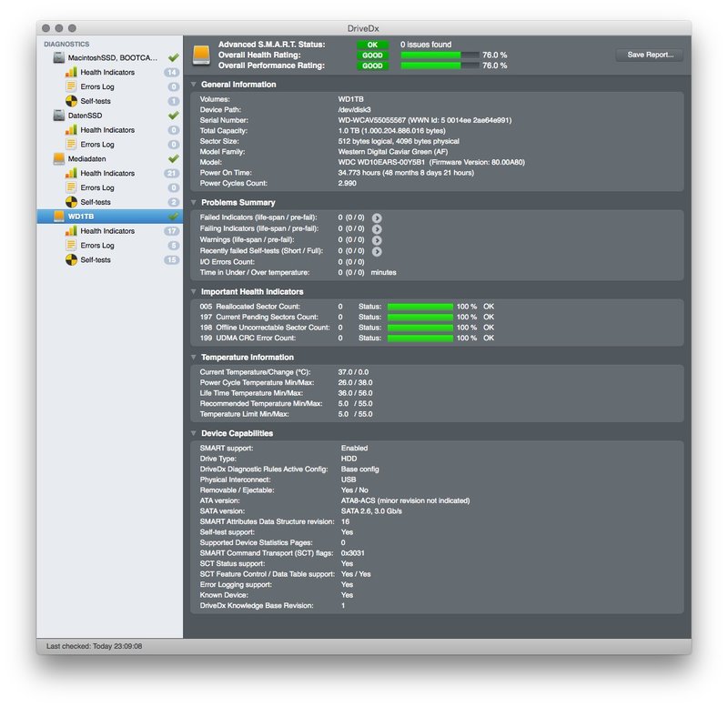Click the green checkmark next to DatenSSD
The height and width of the screenshot is (707, 728).
click(174, 116)
